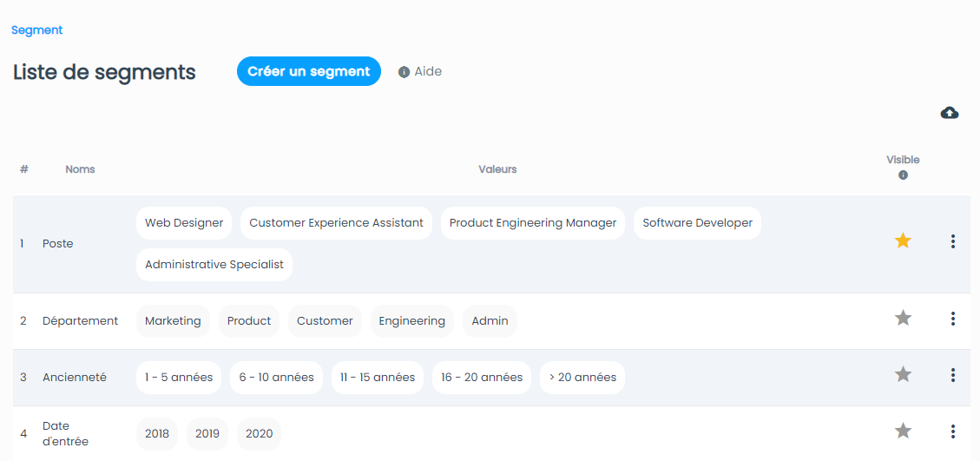Toggle the visible star for Département
The height and width of the screenshot is (461, 980).
[x=903, y=319]
